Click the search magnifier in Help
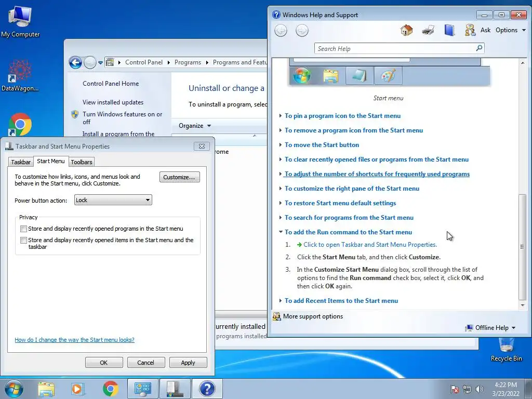Viewport: 532px width, 399px height. tap(479, 48)
